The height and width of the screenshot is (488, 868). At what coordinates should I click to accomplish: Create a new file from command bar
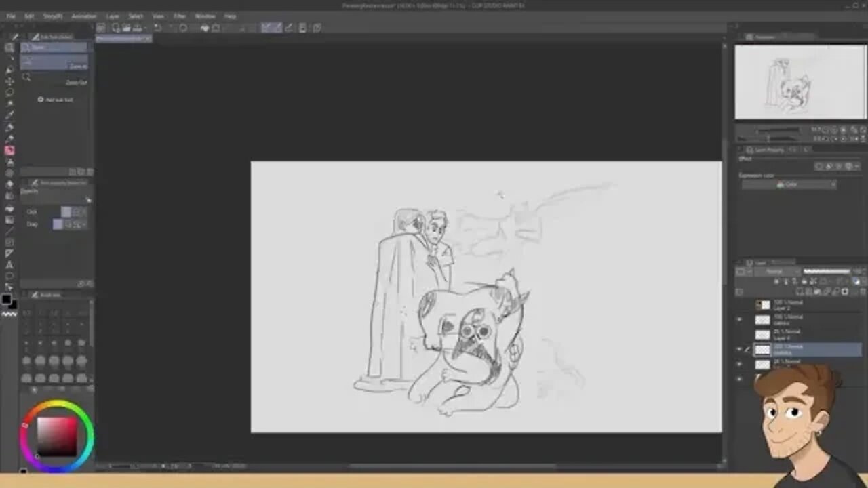point(116,28)
